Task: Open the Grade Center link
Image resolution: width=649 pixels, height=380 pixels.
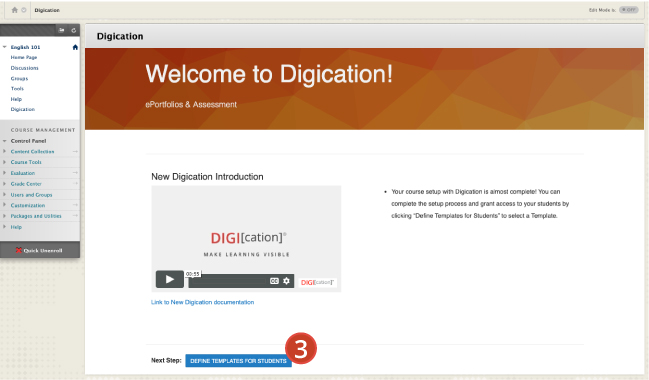Action: (26, 184)
